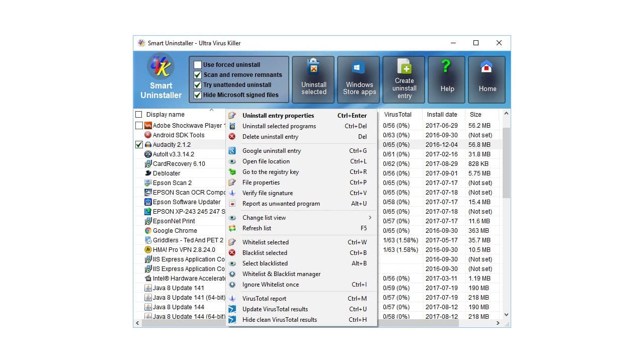Enable Use forced uninstall
This screenshot has height=362, width=644.
pyautogui.click(x=197, y=64)
